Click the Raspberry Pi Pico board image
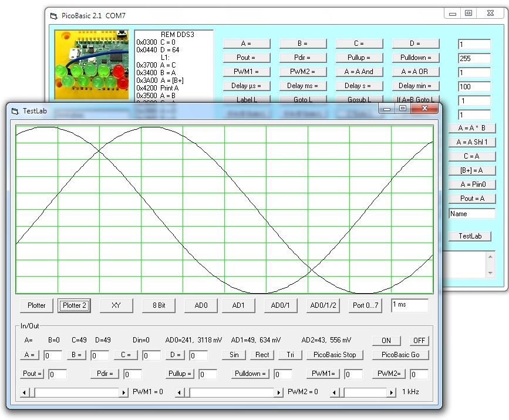The height and width of the screenshot is (420, 509). coord(92,65)
